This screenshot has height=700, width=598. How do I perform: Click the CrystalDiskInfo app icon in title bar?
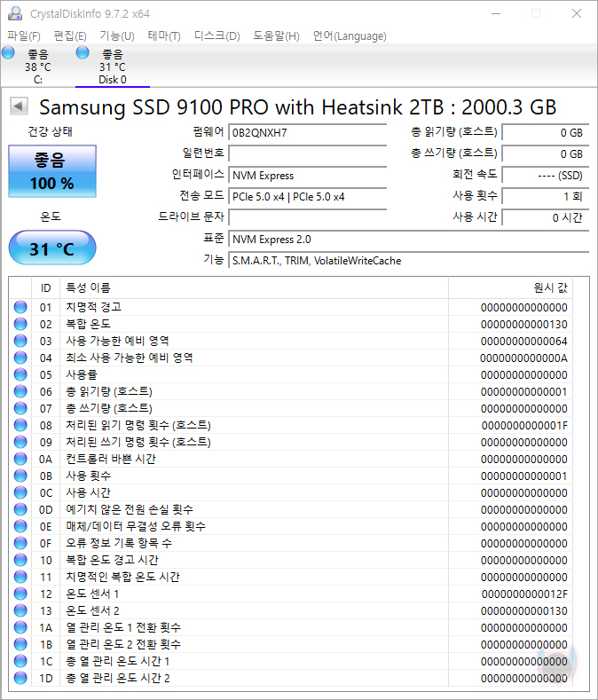[15, 14]
